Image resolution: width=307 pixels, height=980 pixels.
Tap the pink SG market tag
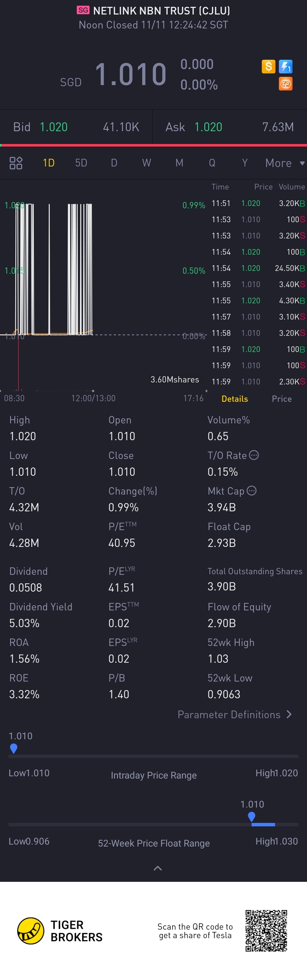pyautogui.click(x=83, y=10)
